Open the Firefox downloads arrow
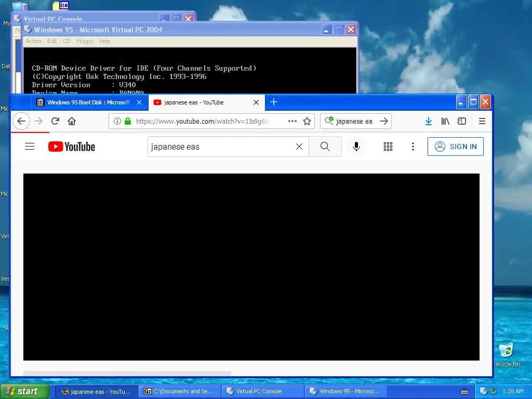Viewport: 532px width, 399px height. coord(429,121)
